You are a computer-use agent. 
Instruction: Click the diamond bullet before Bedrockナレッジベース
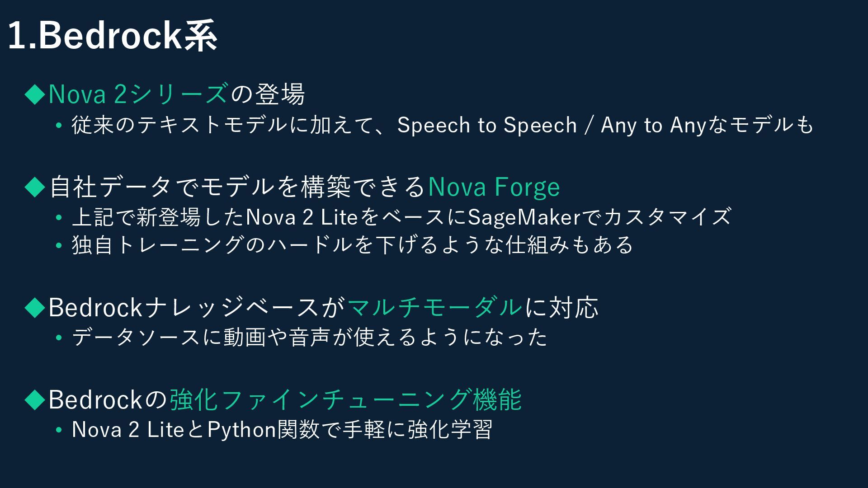[x=35, y=307]
